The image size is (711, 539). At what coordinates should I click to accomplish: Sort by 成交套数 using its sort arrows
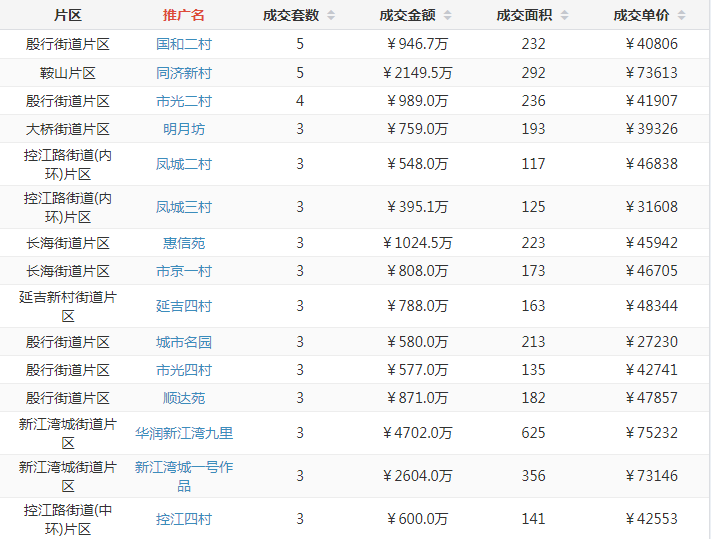(x=331, y=15)
